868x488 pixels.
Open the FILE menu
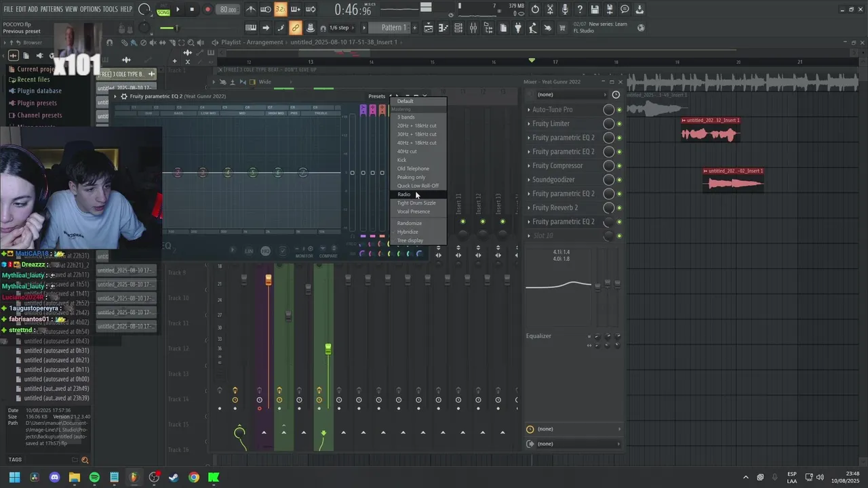click(9, 9)
